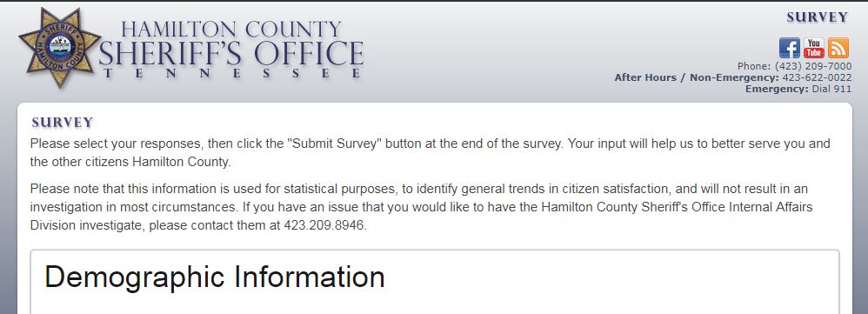Click the "After Hours / Non-Emergency:" label
This screenshot has width=868, height=314.
coord(697,77)
